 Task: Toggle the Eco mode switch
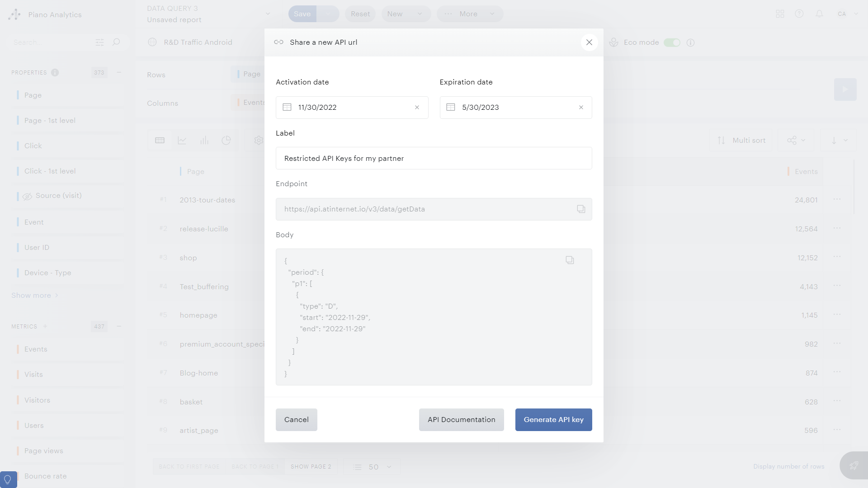tap(672, 42)
